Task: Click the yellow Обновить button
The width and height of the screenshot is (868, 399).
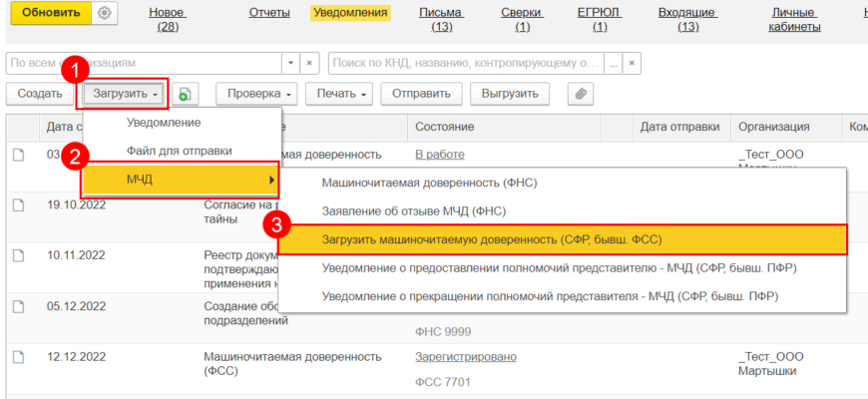Action: coord(51,13)
